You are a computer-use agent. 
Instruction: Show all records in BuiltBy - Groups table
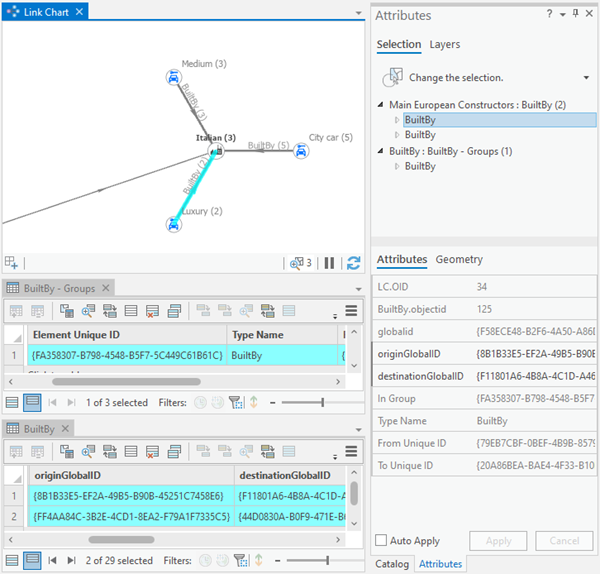pyautogui.click(x=11, y=402)
